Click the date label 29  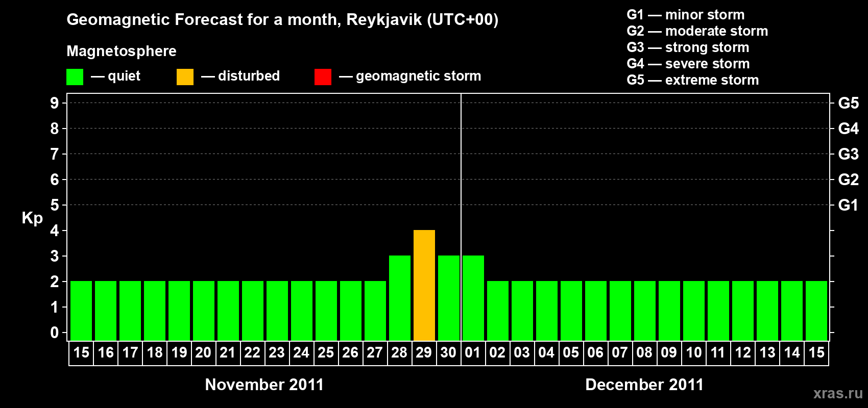tap(424, 352)
